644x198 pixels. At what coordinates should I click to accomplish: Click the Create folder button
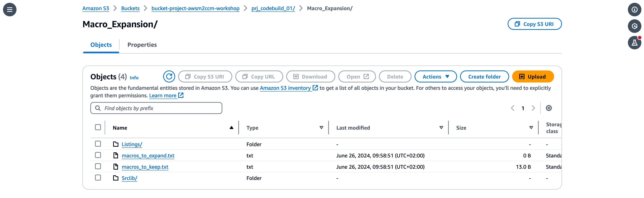point(484,76)
